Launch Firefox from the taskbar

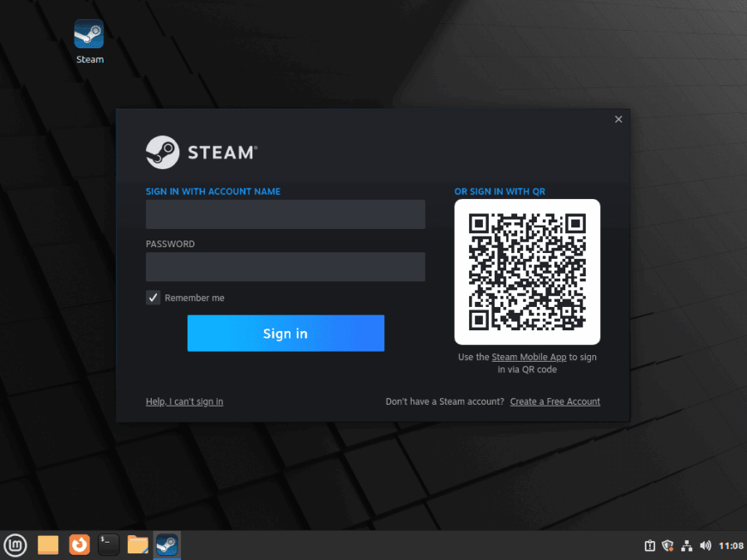click(78, 545)
